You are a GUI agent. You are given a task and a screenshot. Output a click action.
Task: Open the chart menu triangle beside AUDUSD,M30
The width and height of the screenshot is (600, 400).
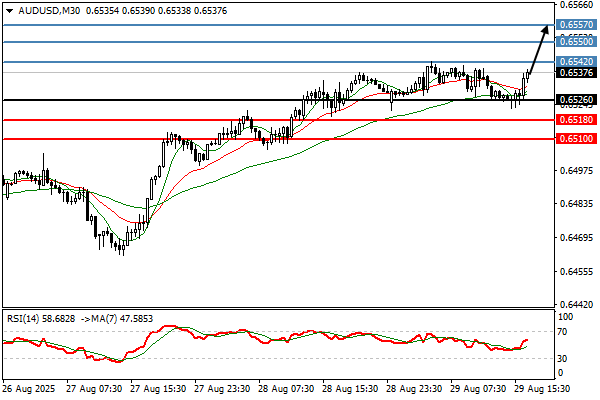pyautogui.click(x=10, y=11)
